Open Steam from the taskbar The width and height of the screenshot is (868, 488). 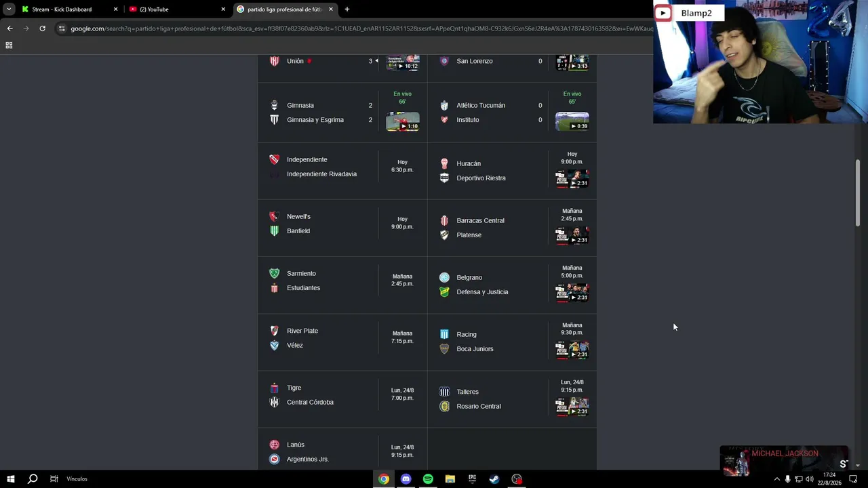click(494, 479)
